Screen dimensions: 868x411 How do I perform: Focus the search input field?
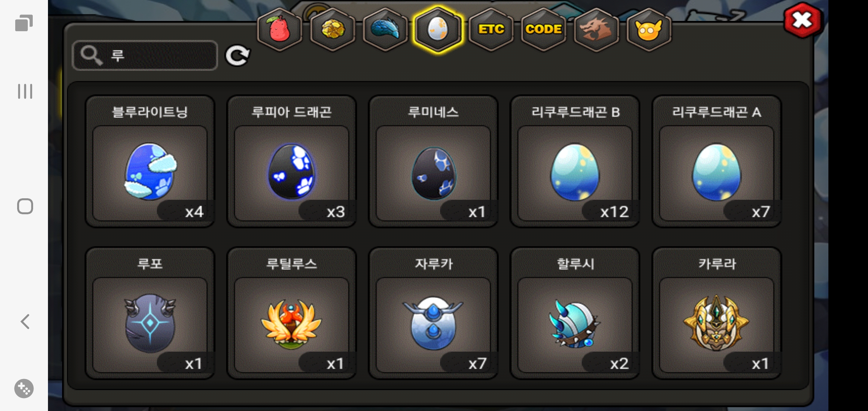pos(145,56)
